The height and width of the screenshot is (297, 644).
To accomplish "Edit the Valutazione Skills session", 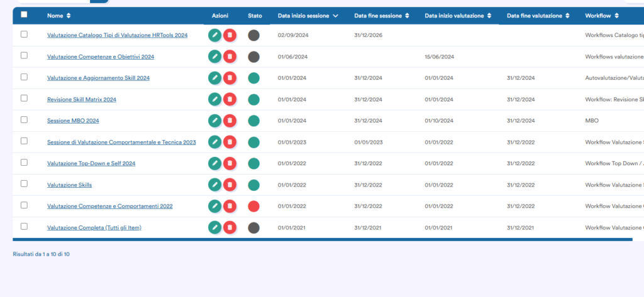I will tap(215, 185).
